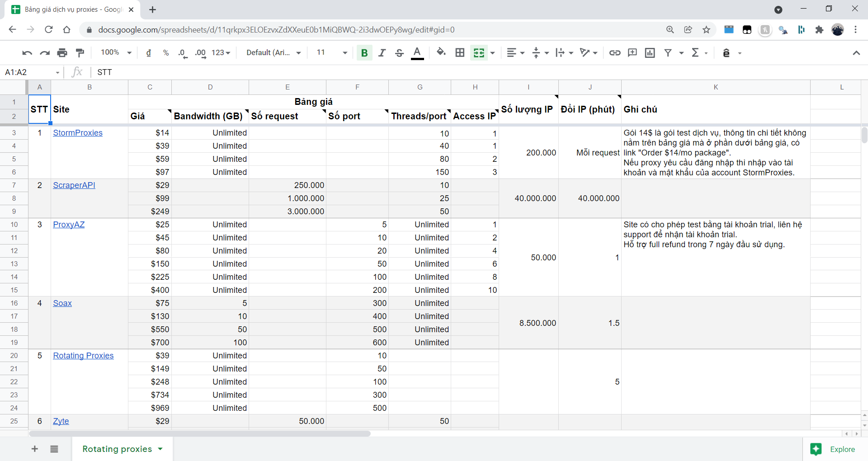Expand the font size 11 dropdown
The height and width of the screenshot is (461, 868).
pos(331,53)
